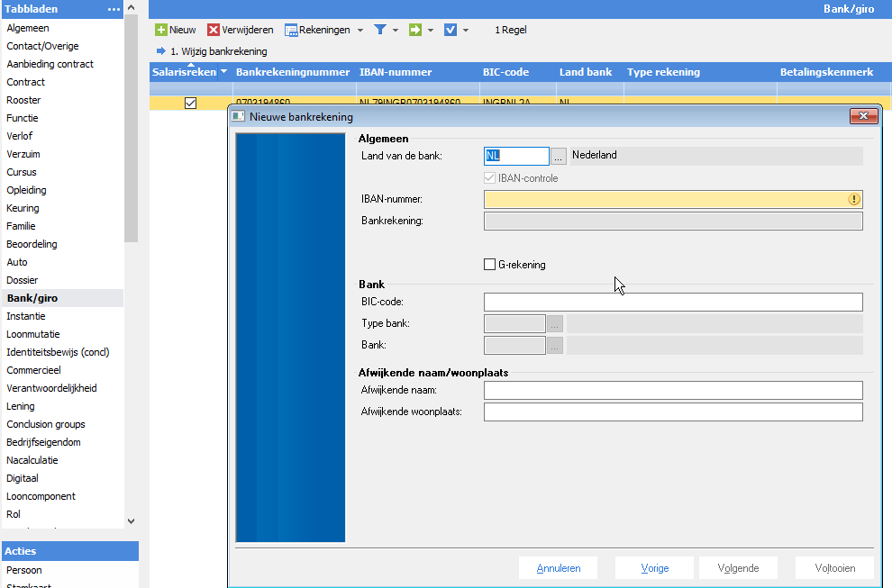Expand the Rekeningen dropdown arrow
892x588 pixels.
click(360, 30)
